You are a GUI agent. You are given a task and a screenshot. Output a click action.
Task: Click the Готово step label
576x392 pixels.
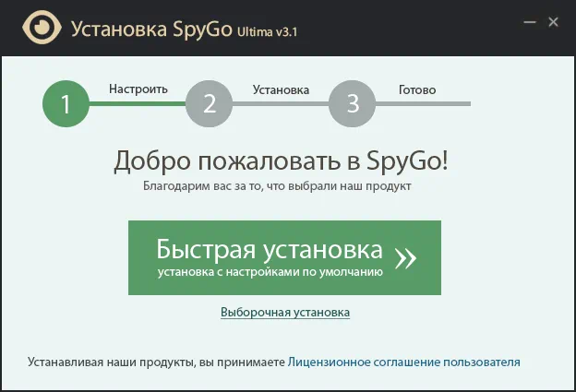pyautogui.click(x=417, y=89)
